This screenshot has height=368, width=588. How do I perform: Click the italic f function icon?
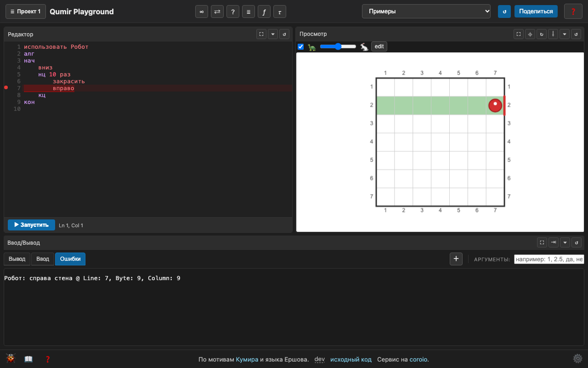pos(264,11)
